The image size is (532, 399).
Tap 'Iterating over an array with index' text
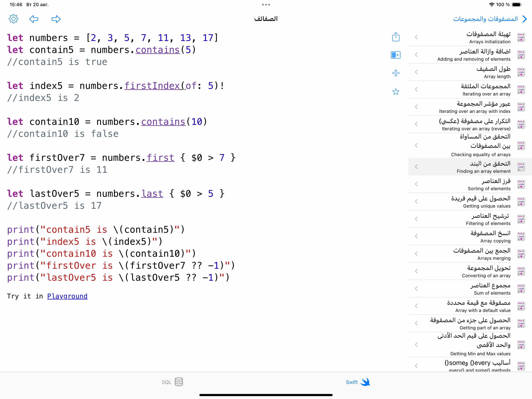click(475, 111)
